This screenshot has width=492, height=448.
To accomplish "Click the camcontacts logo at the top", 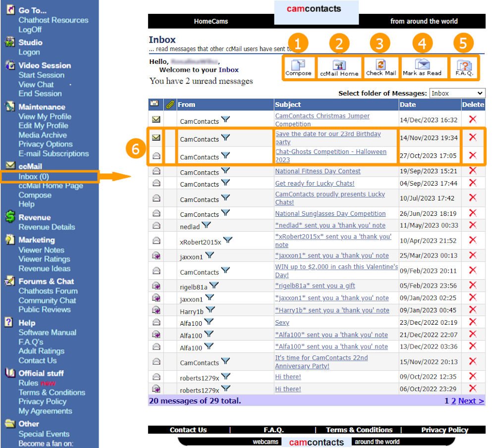I will (x=316, y=8).
